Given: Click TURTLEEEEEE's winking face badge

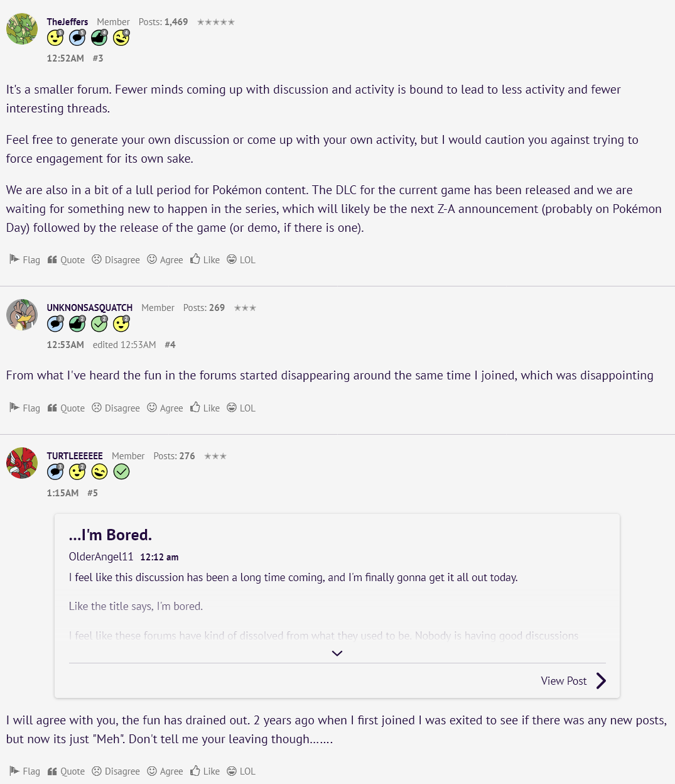Looking at the screenshot, I should point(99,472).
